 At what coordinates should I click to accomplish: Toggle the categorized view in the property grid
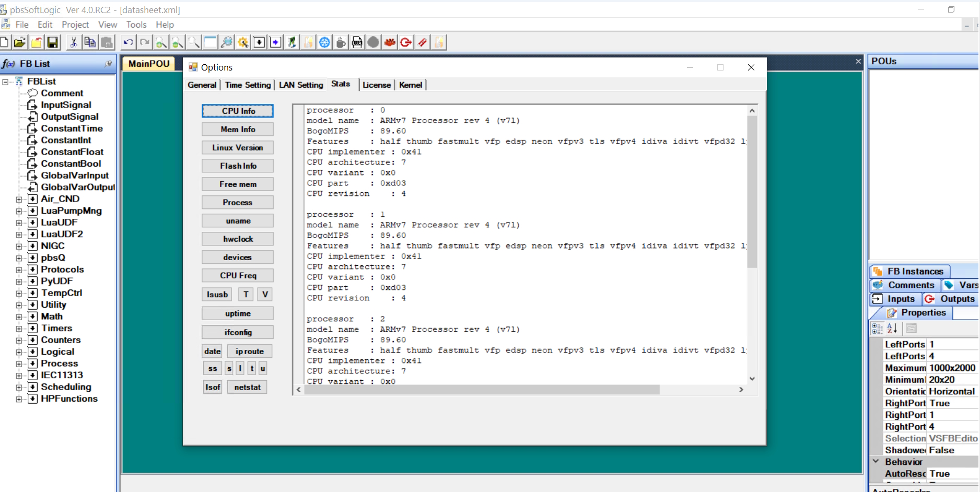pos(877,328)
